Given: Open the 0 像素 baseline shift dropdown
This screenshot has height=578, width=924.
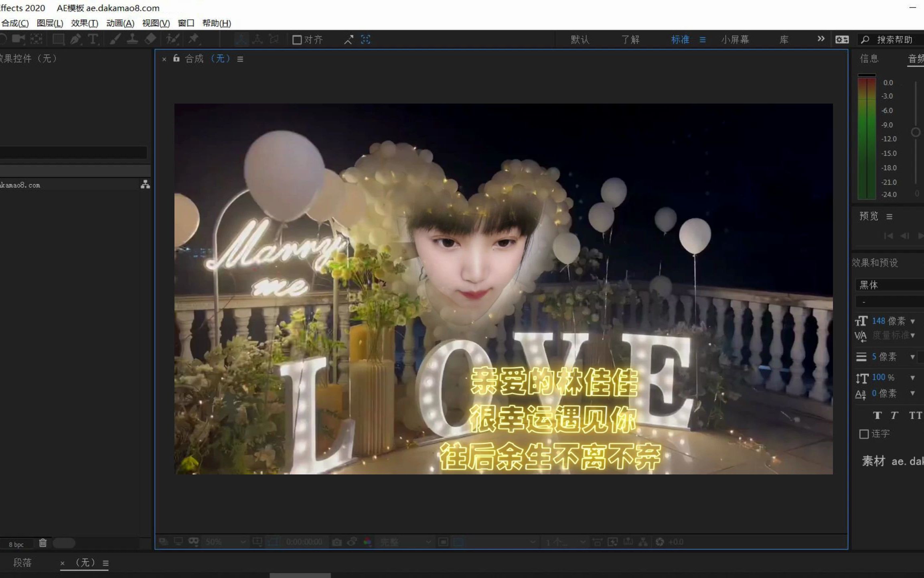Looking at the screenshot, I should [x=912, y=393].
